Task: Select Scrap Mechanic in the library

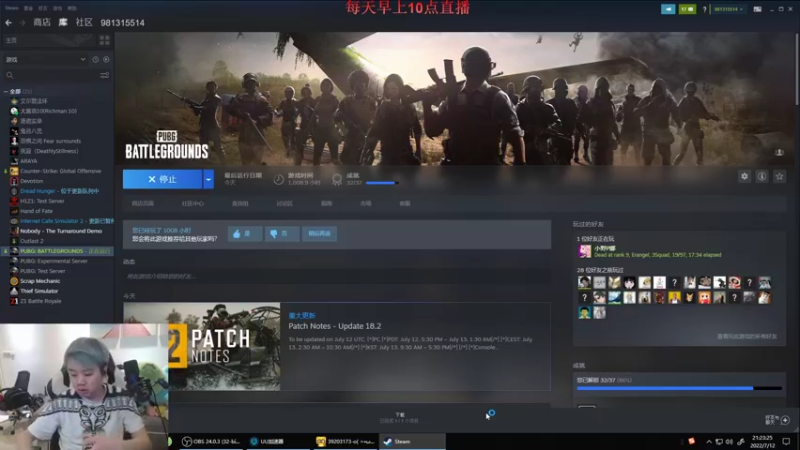Action: (x=40, y=281)
